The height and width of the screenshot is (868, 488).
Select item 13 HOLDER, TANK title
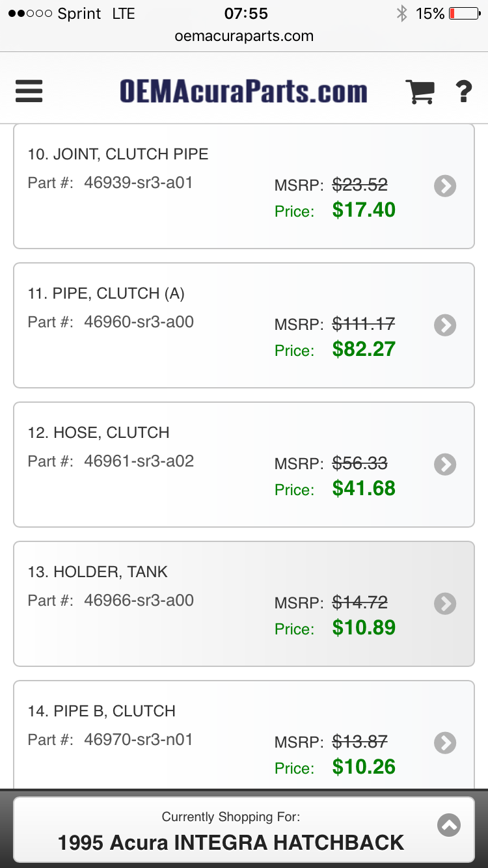pyautogui.click(x=98, y=572)
